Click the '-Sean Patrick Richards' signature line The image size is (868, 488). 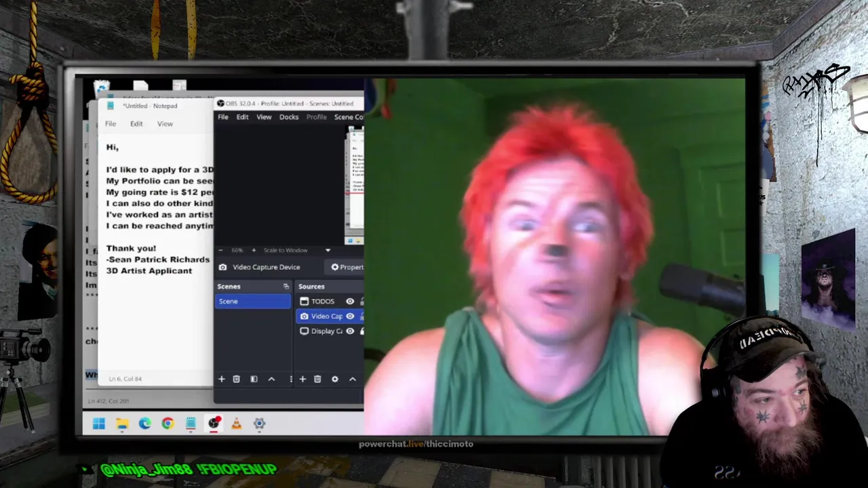pyautogui.click(x=158, y=260)
